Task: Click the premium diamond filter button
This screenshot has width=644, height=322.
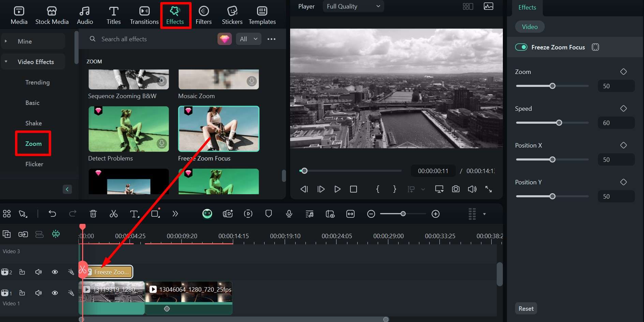Action: pyautogui.click(x=225, y=39)
